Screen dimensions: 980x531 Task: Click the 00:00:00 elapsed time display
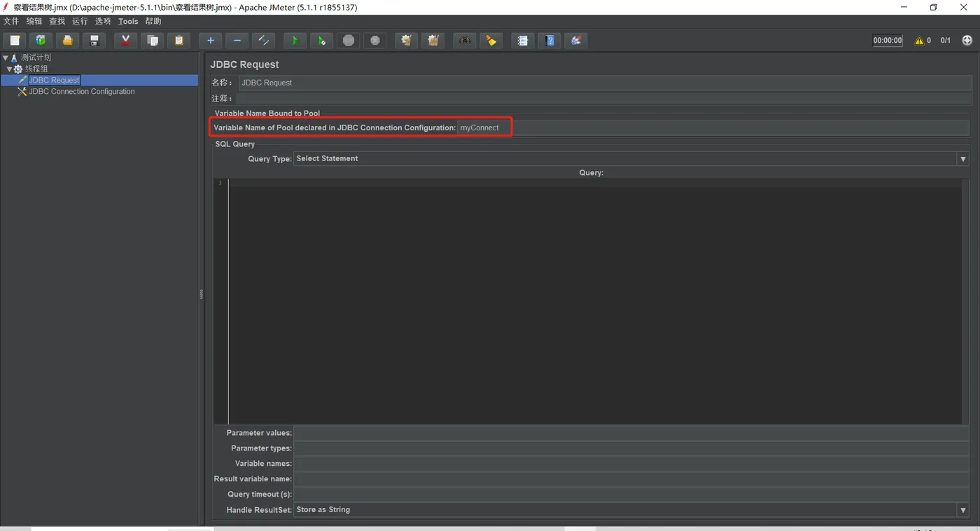tap(888, 41)
